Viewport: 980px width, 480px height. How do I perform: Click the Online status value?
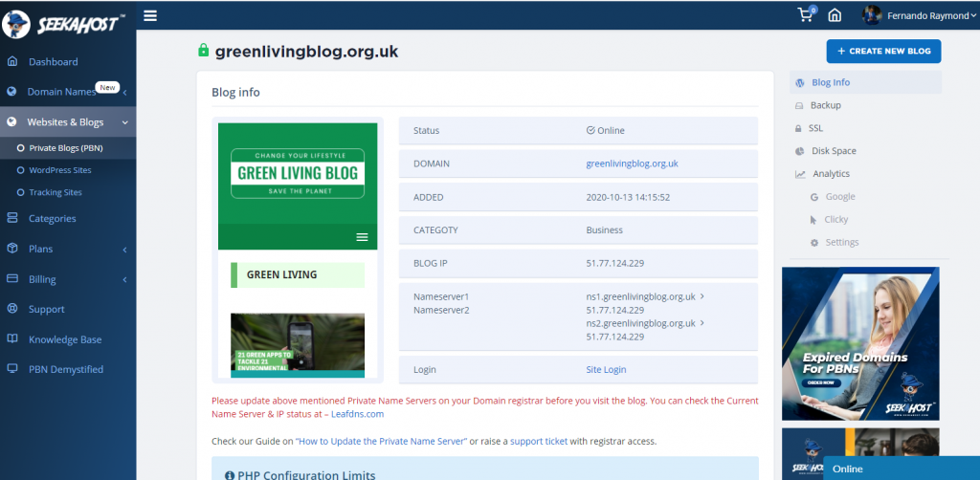606,130
